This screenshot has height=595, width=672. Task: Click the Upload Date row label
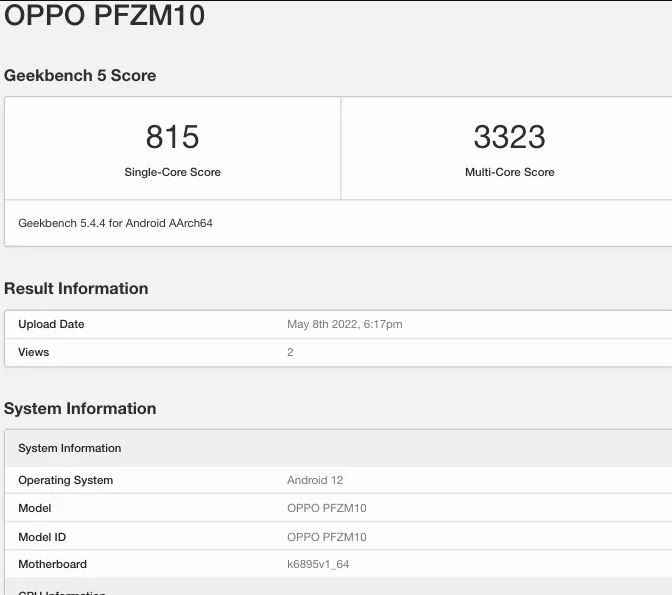[51, 324]
